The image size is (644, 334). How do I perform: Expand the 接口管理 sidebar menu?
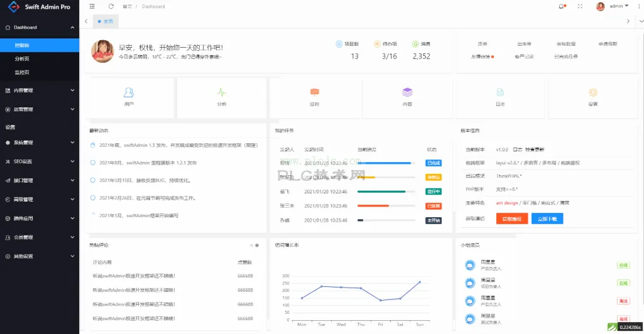[72, 181]
